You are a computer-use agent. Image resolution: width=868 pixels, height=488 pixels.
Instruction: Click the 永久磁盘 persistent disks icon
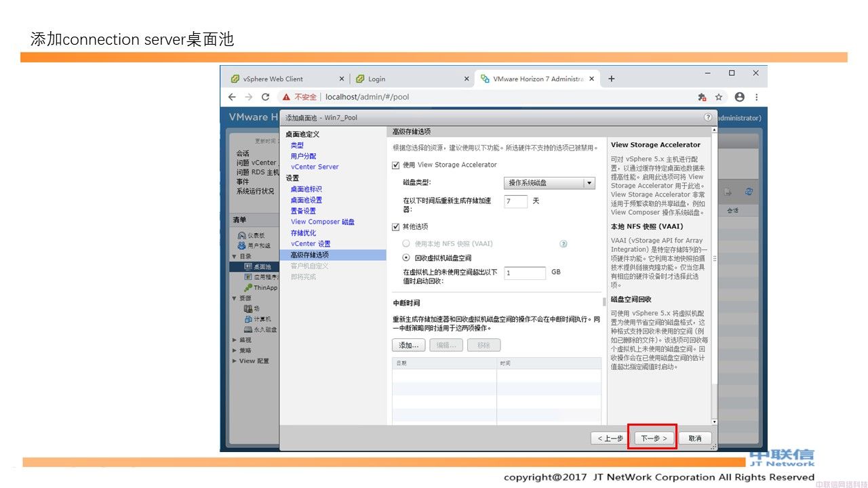[x=248, y=329]
